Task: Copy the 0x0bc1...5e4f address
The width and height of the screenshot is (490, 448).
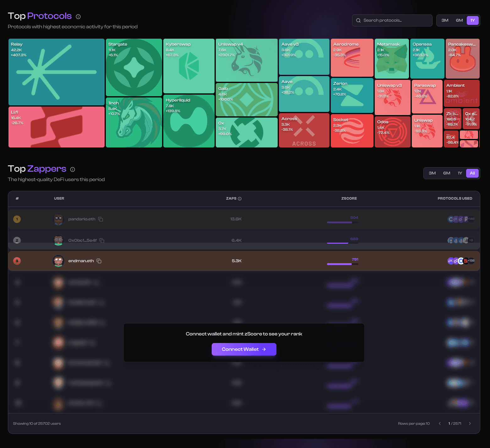Action: [x=102, y=241]
